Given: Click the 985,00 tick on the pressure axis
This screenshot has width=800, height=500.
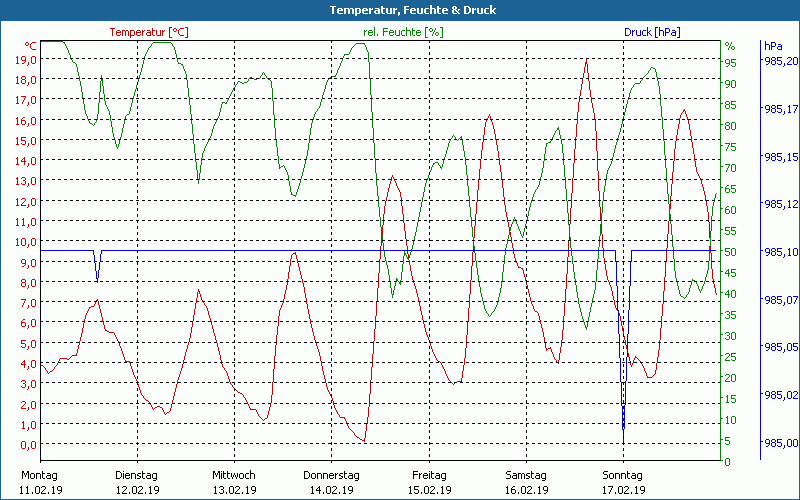Looking at the screenshot, I should pyautogui.click(x=779, y=443).
